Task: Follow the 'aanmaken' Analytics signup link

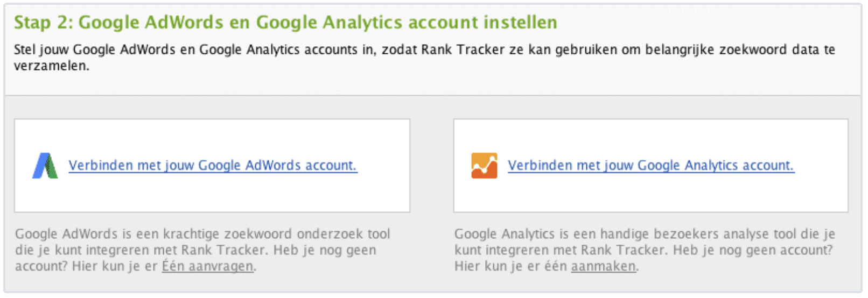Action: pos(603,266)
